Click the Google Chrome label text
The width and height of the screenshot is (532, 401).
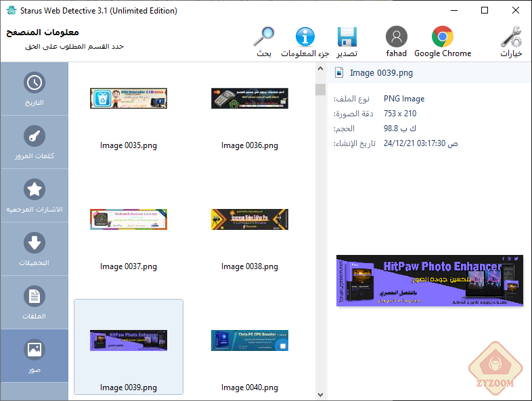tap(443, 53)
